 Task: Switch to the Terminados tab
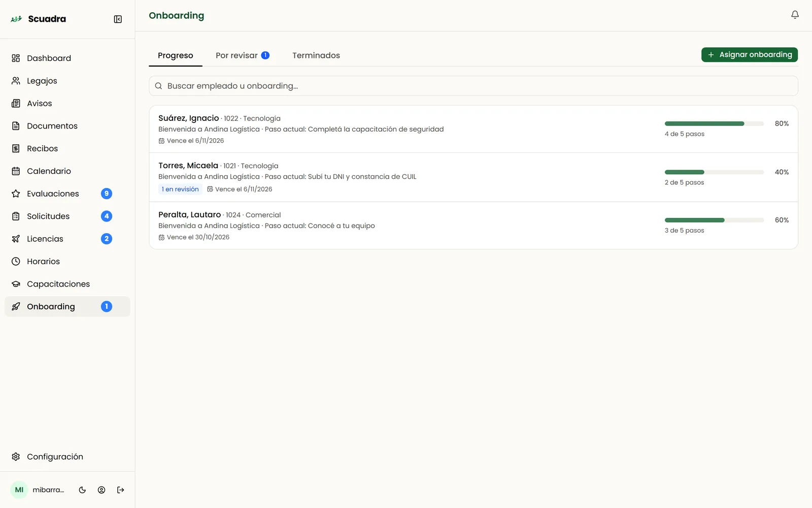coord(316,55)
